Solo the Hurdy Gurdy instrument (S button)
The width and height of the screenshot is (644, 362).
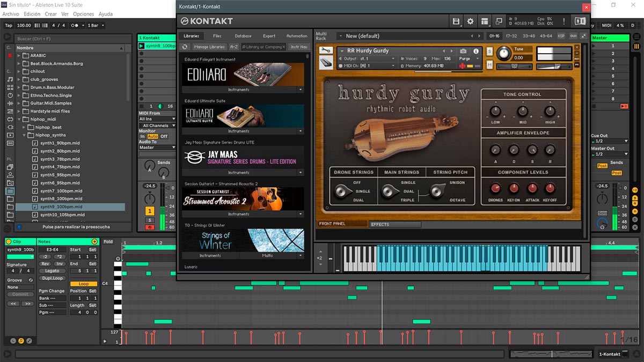(x=489, y=51)
